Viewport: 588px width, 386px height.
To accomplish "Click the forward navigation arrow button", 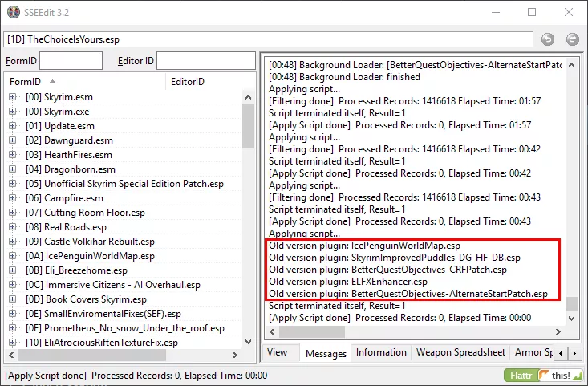I will click(572, 39).
